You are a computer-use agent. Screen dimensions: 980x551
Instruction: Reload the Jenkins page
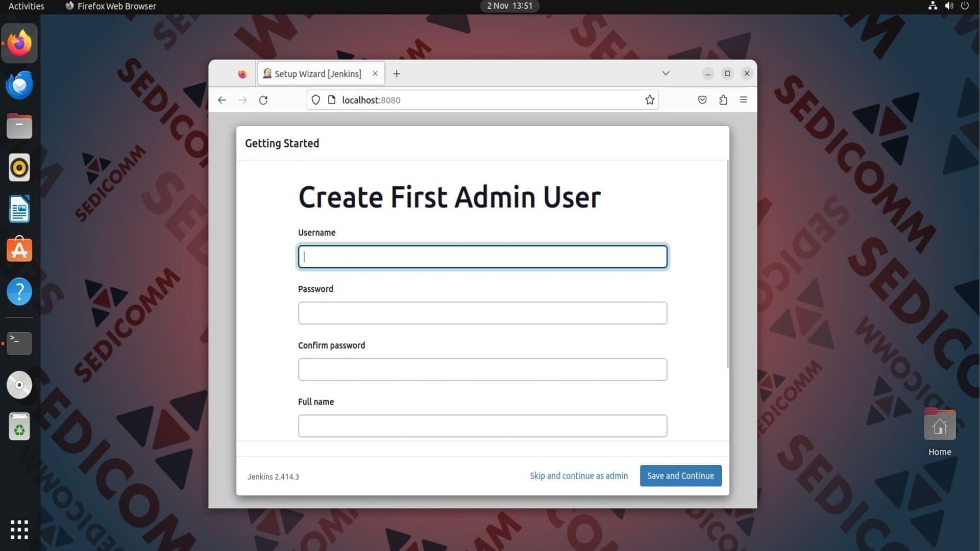[x=263, y=100]
